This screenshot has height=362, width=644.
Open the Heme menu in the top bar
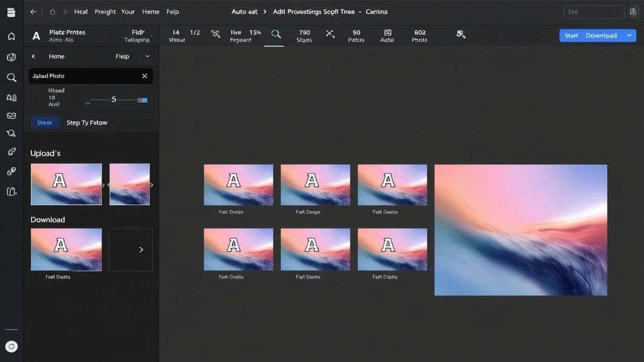click(151, 12)
